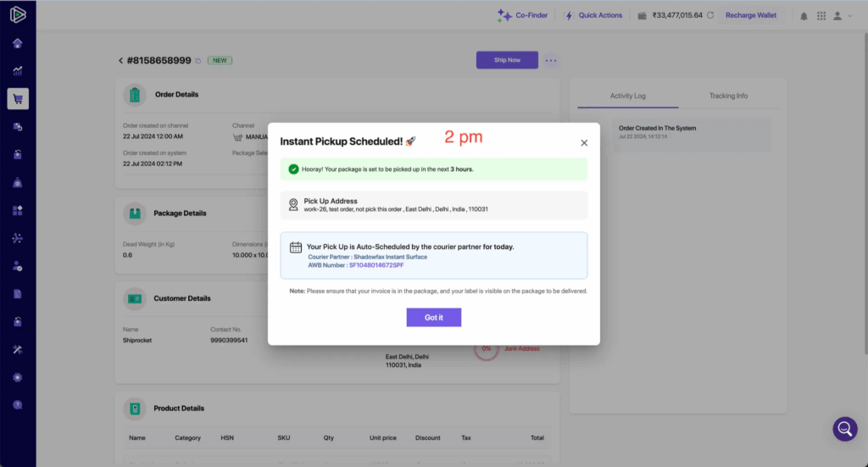Expand the user profile dropdown

pos(842,15)
